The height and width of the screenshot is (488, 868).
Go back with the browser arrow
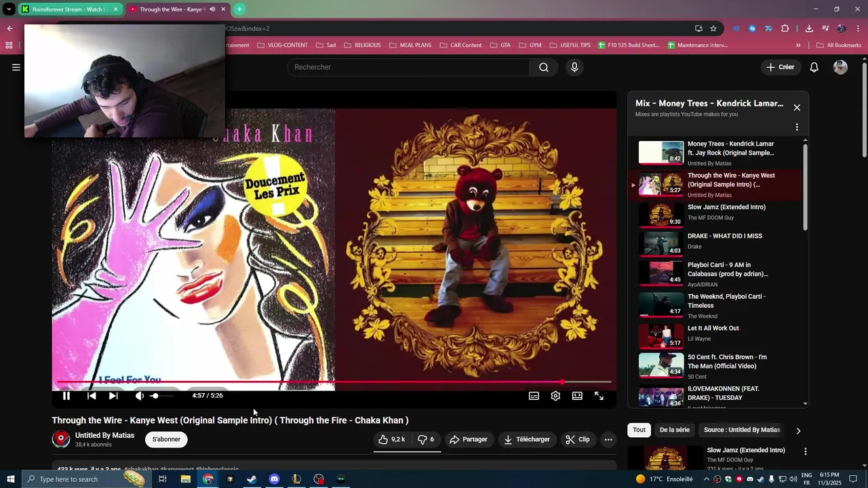coord(9,28)
